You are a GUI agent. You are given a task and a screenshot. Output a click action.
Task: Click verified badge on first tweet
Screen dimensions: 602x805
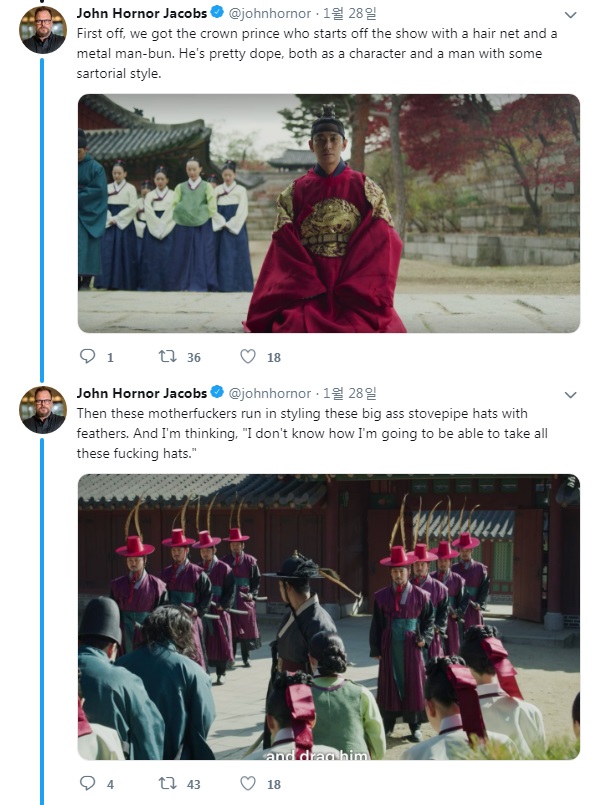[215, 15]
